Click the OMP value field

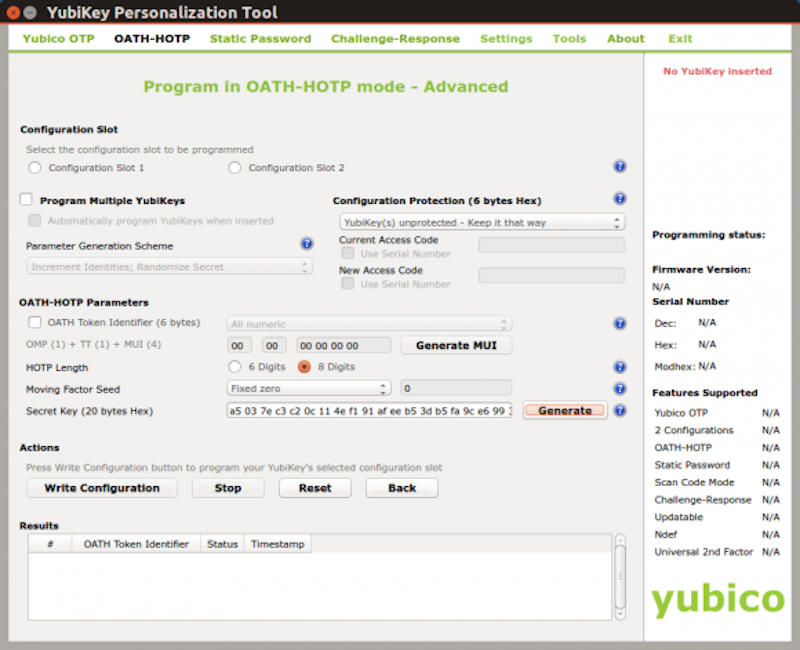point(239,345)
